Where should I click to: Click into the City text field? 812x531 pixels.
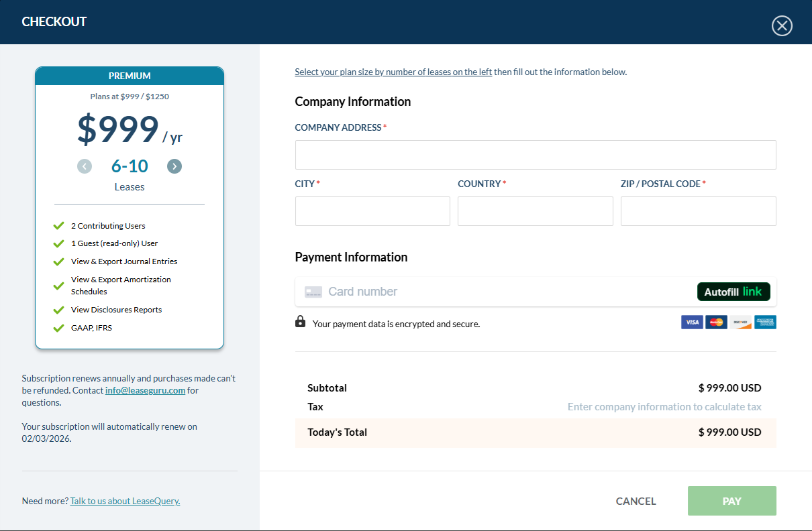(x=372, y=211)
